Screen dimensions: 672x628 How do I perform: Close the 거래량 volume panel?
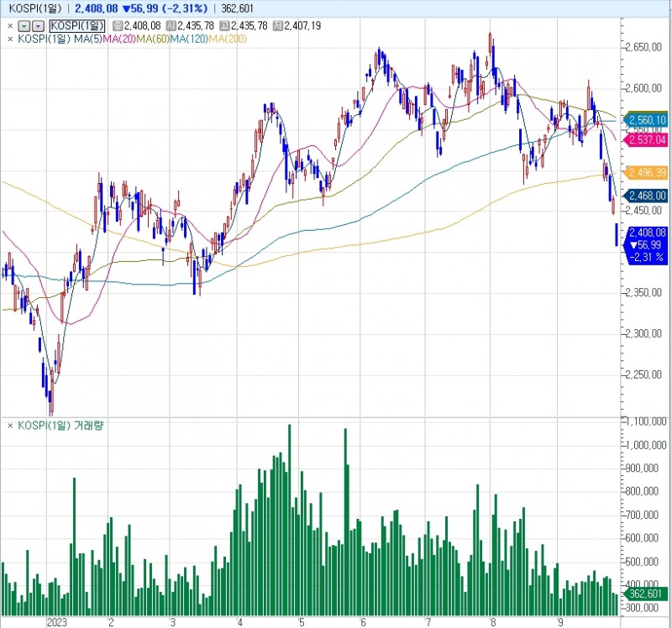10,426
